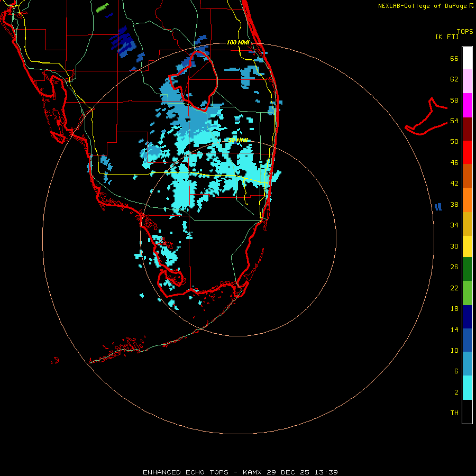Click the navy 18 kft legend swatch
The width and height of the screenshot is (476, 476).
pyautogui.click(x=467, y=317)
